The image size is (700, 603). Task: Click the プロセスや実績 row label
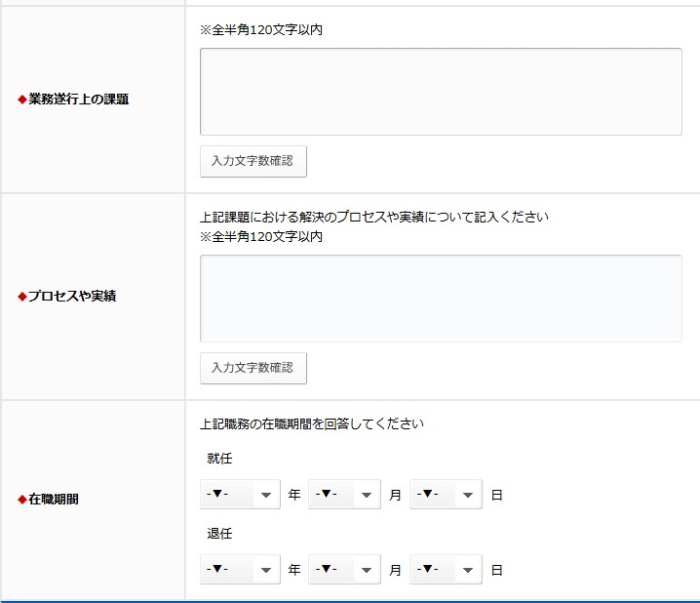71,296
